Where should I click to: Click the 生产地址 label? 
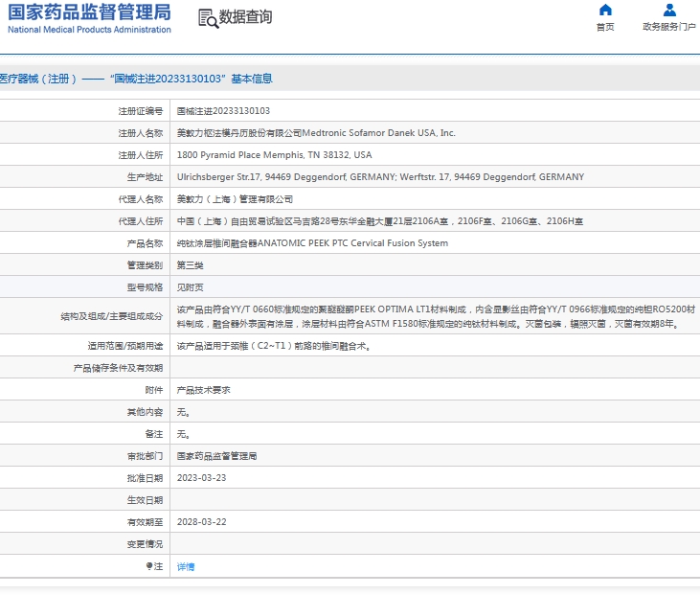145,177
